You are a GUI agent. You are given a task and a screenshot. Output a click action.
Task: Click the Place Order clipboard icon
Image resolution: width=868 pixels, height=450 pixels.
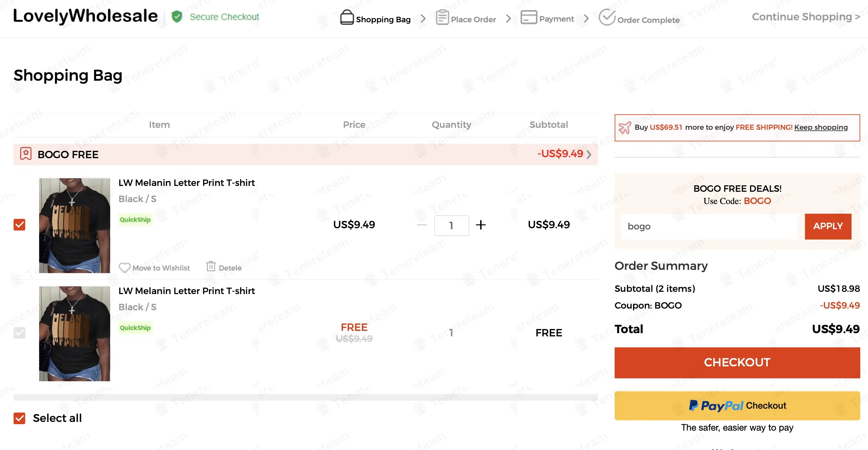pyautogui.click(x=442, y=17)
